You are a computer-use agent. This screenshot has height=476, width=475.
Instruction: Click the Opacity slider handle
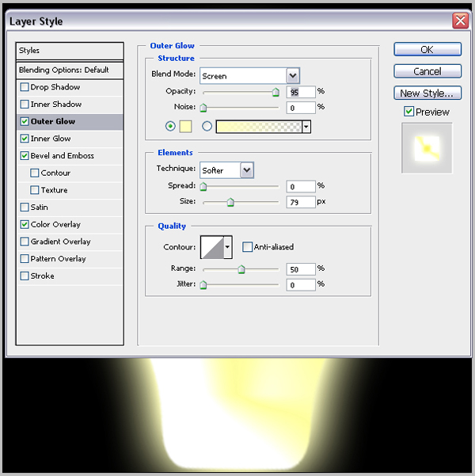click(275, 92)
